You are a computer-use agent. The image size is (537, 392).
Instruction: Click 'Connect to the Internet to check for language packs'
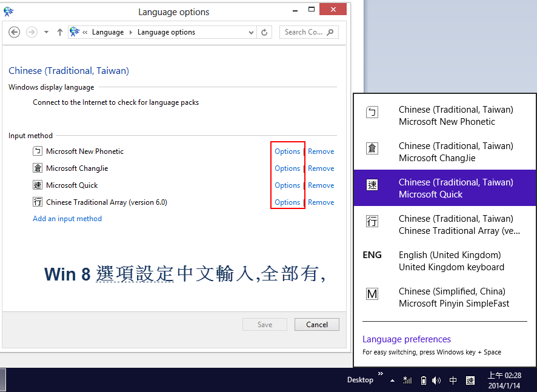[116, 102]
